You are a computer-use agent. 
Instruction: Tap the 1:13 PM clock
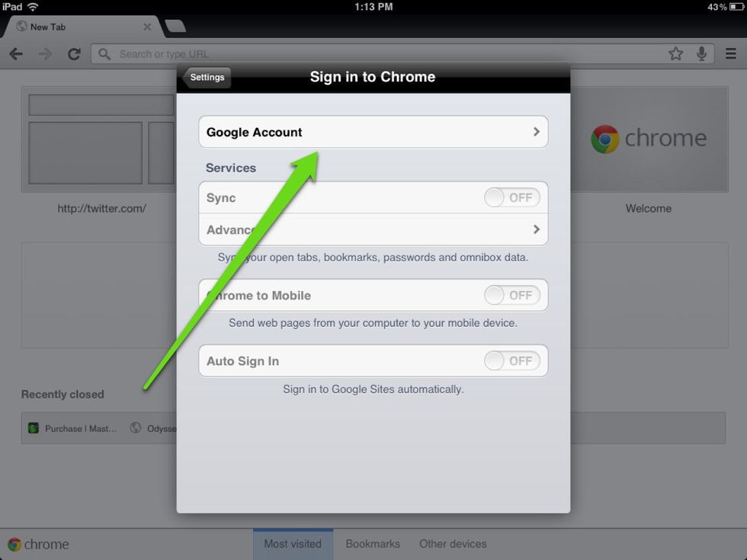pos(373,7)
